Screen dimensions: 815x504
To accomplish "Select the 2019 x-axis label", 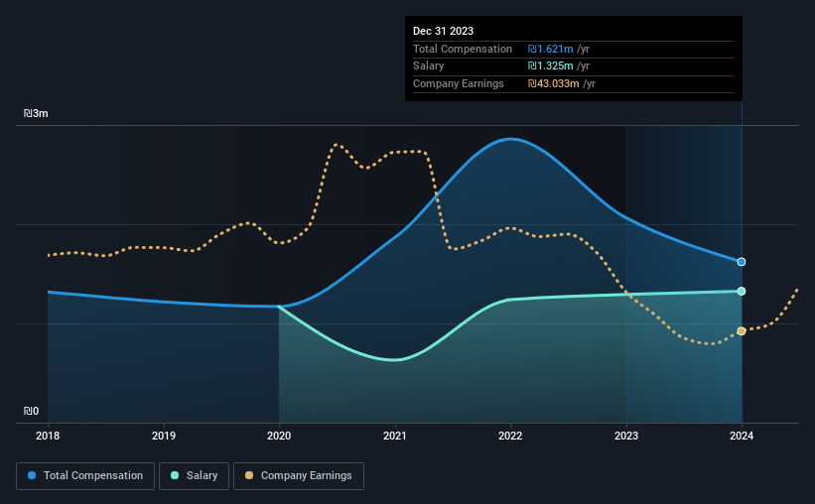I will [x=164, y=436].
